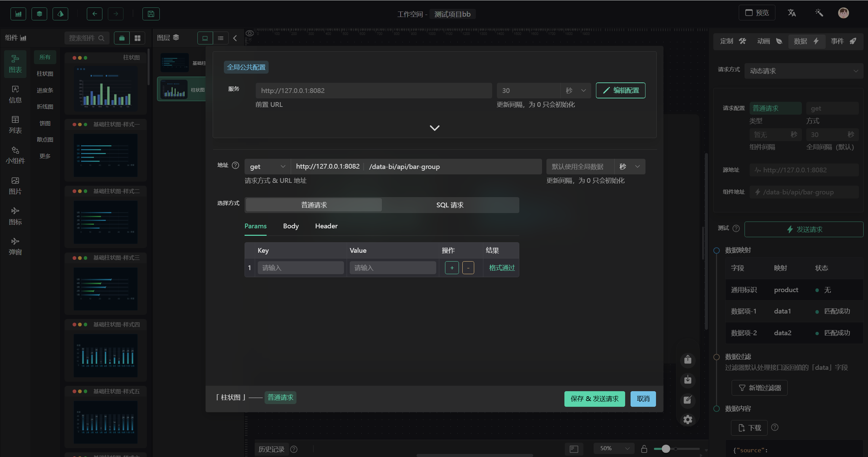The width and height of the screenshot is (868, 457).
Task: Select the SQL 请求 option
Action: [x=450, y=205]
